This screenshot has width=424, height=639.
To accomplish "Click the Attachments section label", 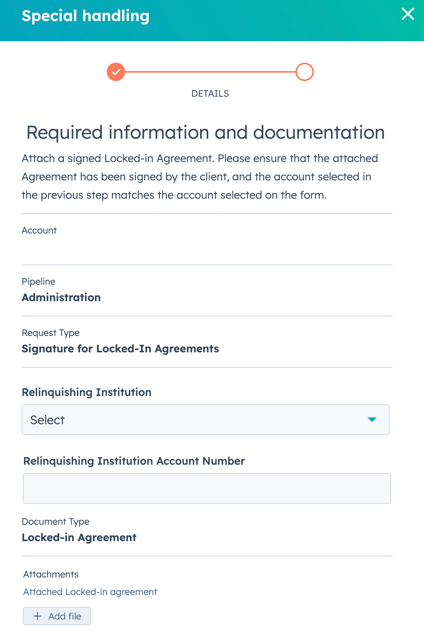I will pyautogui.click(x=51, y=574).
